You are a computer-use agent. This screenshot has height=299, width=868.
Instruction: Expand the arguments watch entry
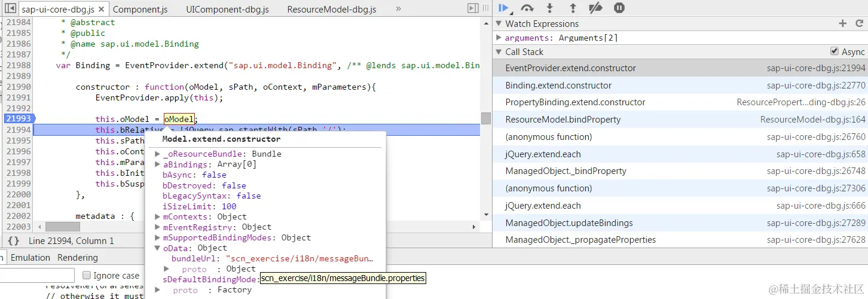point(499,38)
